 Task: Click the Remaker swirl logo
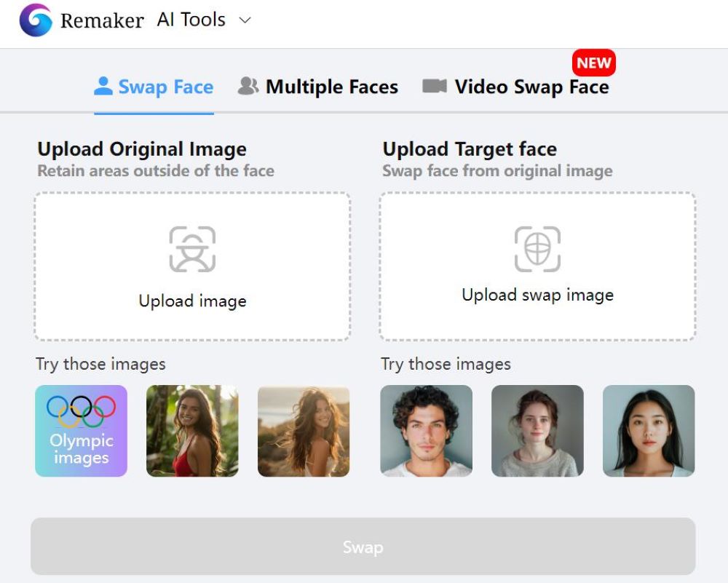(35, 20)
